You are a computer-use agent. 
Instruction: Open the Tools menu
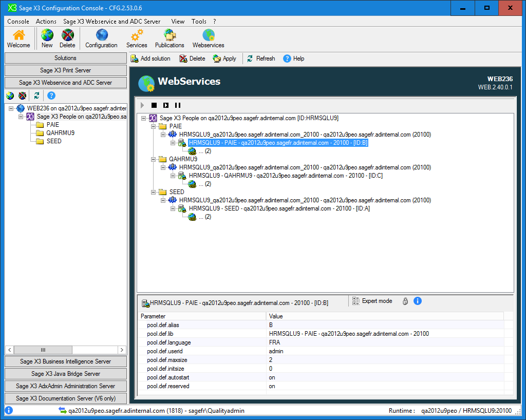199,22
